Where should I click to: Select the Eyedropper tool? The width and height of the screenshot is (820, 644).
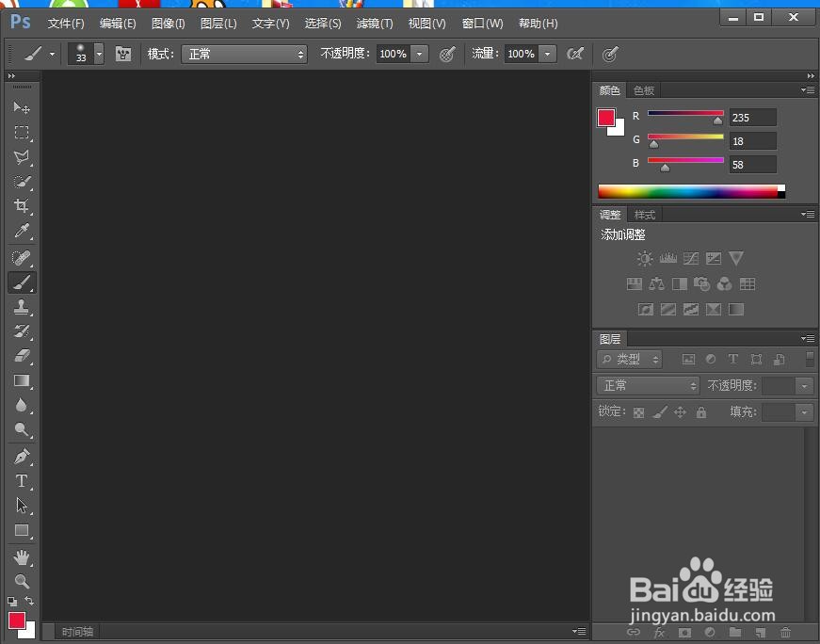pos(22,230)
